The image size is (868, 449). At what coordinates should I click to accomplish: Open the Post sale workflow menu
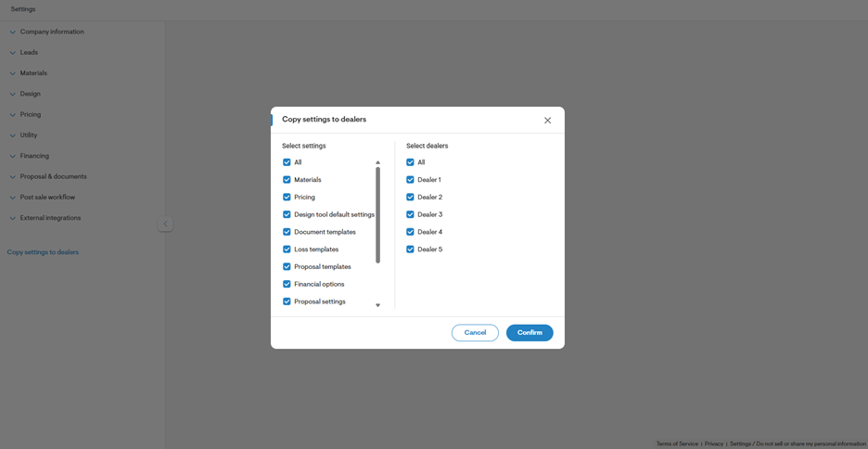47,198
